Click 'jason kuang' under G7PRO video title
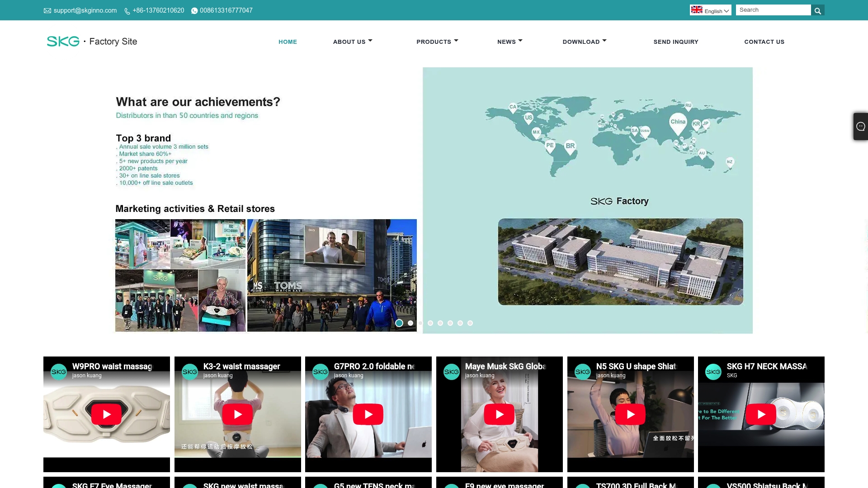This screenshot has height=488, width=868. tap(349, 375)
